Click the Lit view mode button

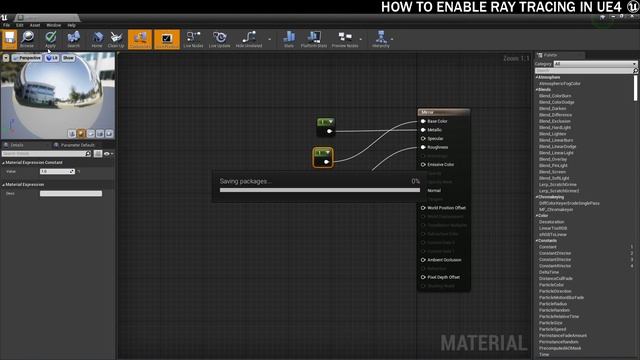tap(52, 58)
